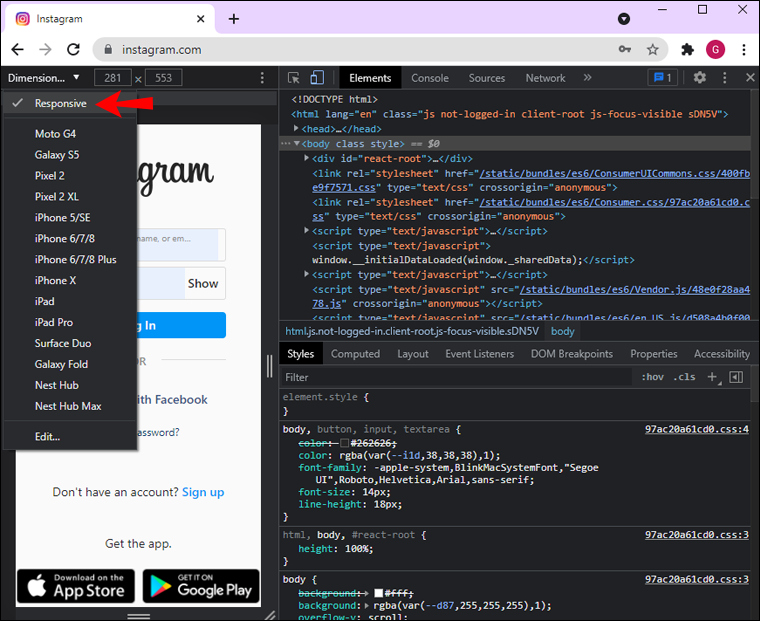Add a new style rule plus icon

tap(712, 377)
